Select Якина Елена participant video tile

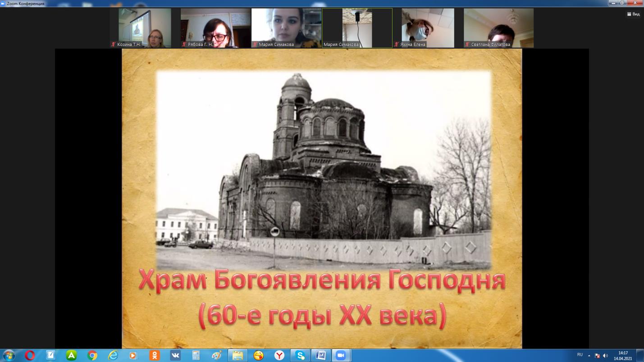428,28
